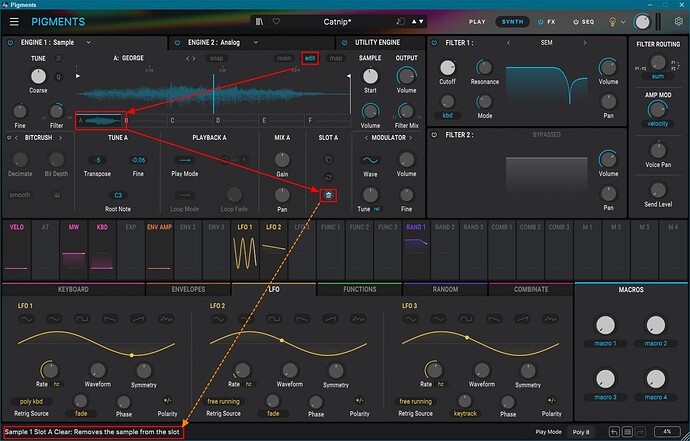Toggle the Filter 1 power button
This screenshot has width=690, height=441.
click(434, 44)
